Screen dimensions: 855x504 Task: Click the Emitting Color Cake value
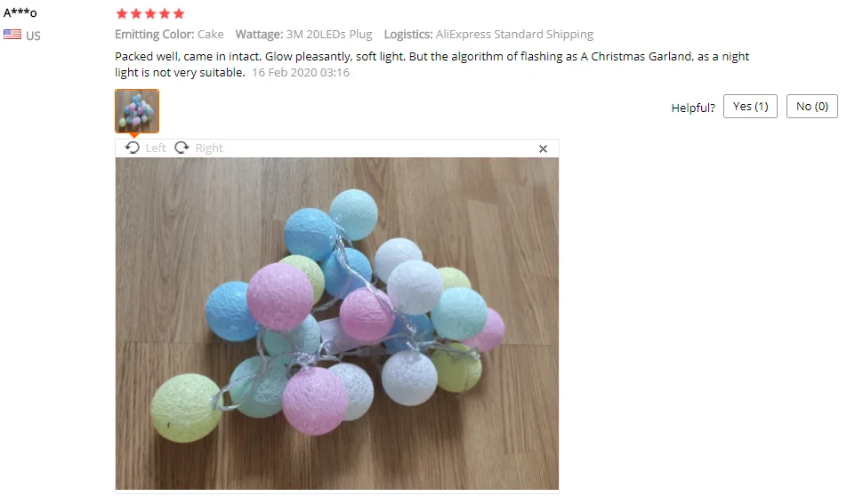(211, 35)
